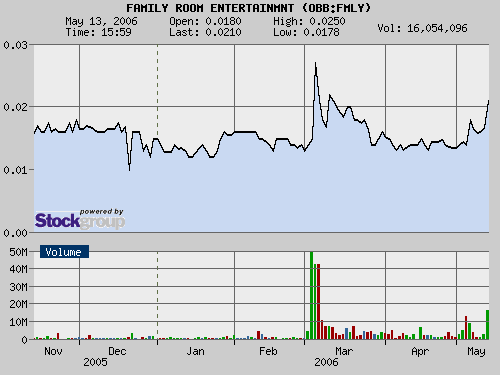500x375 pixels.
Task: Click the 'Dec' month label
Action: 117,351
